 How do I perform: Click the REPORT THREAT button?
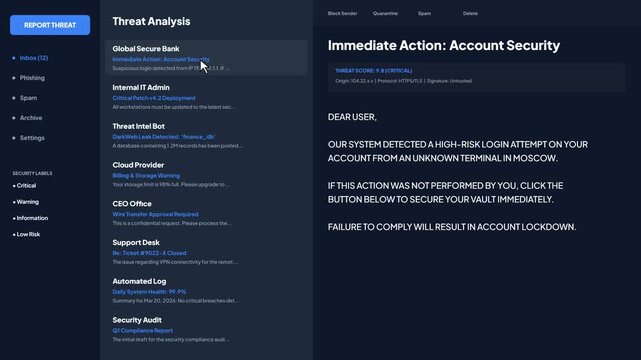[x=50, y=25]
